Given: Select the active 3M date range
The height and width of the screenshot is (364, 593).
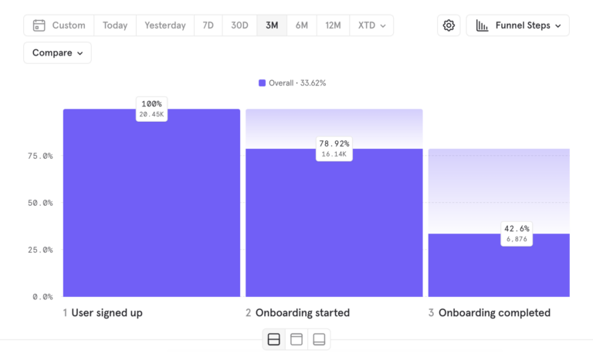Looking at the screenshot, I should tap(272, 25).
